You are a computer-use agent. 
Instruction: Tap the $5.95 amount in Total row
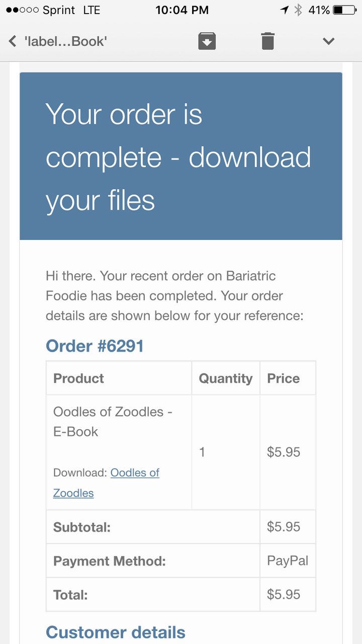[x=284, y=594]
